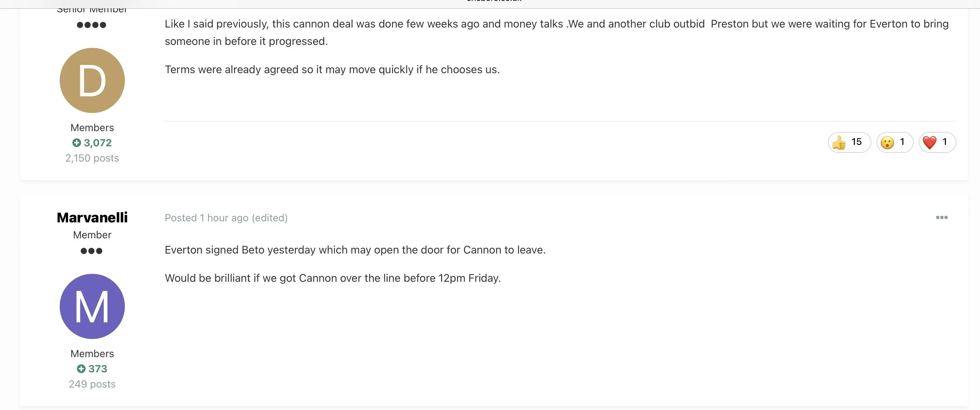This screenshot has width=980, height=410.
Task: Click the green plus icon beside 3,072
Action: 76,143
